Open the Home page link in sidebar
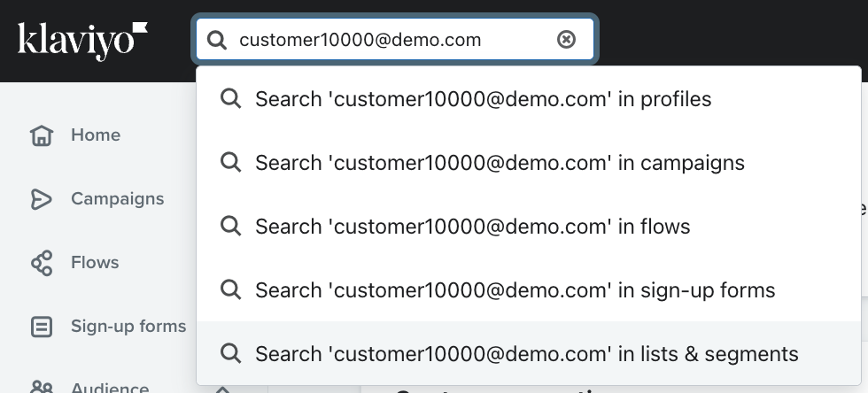Screen dimensions: 868x393 96,135
